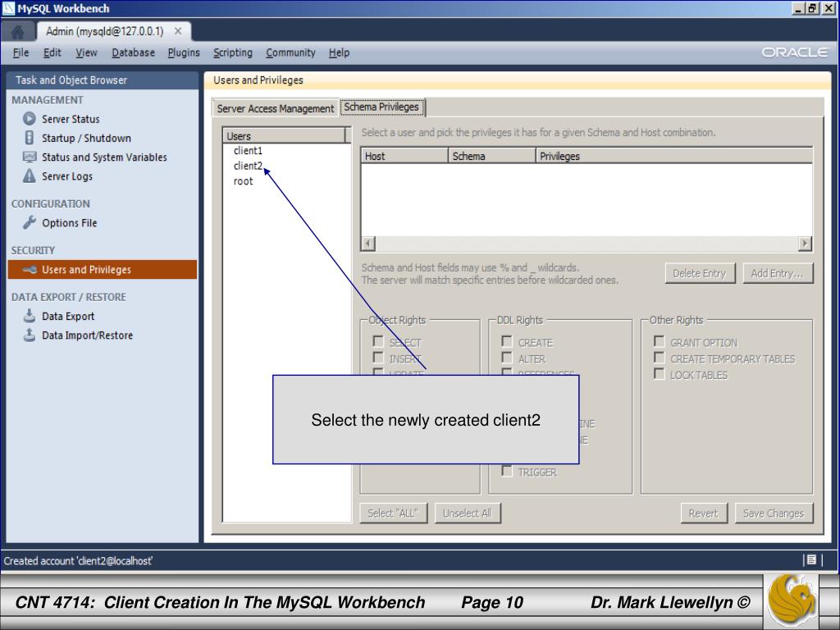The width and height of the screenshot is (840, 630).
Task: Click the Host column header
Action: coord(404,156)
